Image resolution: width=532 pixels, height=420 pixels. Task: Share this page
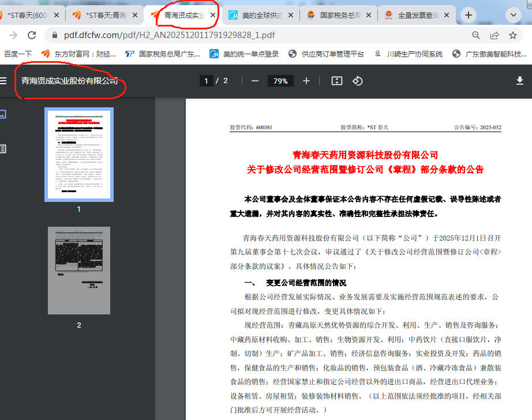(494, 35)
